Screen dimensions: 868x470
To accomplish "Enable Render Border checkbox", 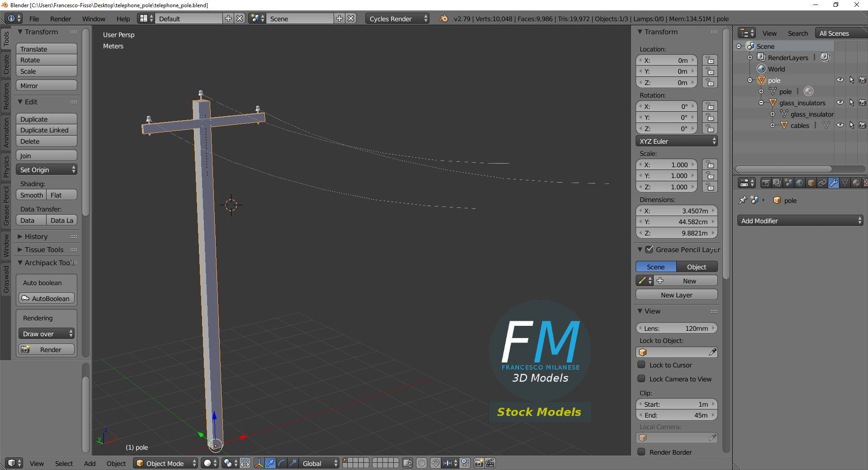I will pos(641,452).
